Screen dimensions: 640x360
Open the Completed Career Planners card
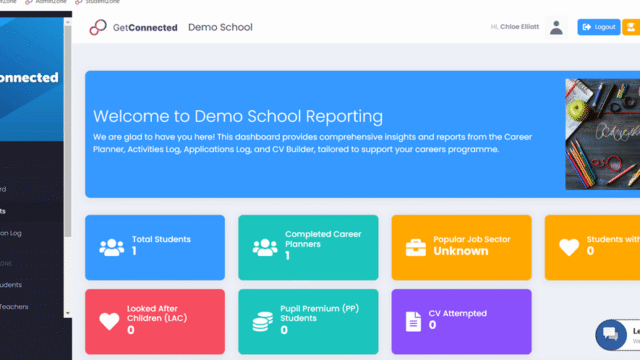pos(308,247)
